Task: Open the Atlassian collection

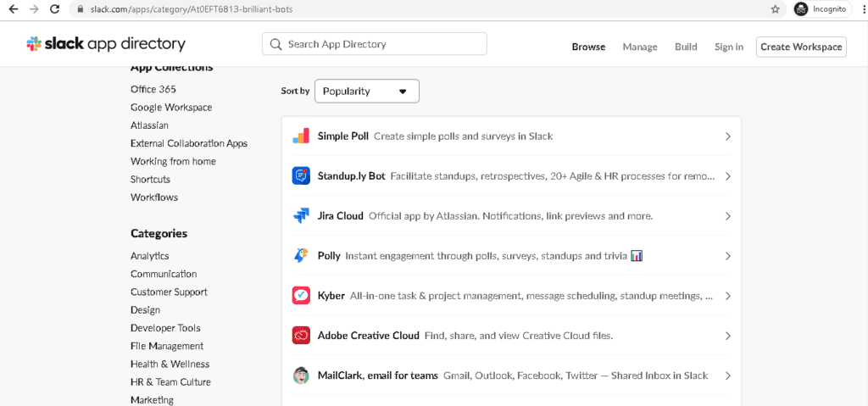Action: [149, 125]
